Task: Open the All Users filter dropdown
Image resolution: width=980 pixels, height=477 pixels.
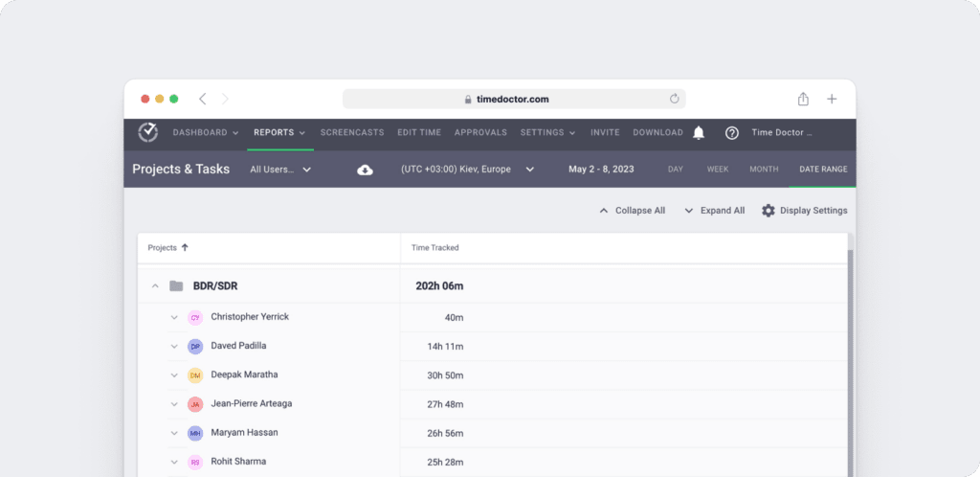Action: pos(280,170)
